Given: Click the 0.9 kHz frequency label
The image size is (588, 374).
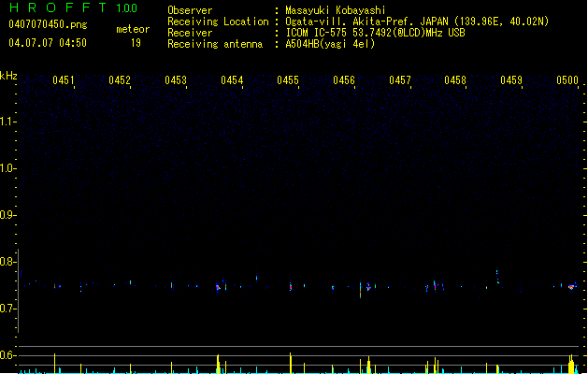Looking at the screenshot, I should point(7,215).
